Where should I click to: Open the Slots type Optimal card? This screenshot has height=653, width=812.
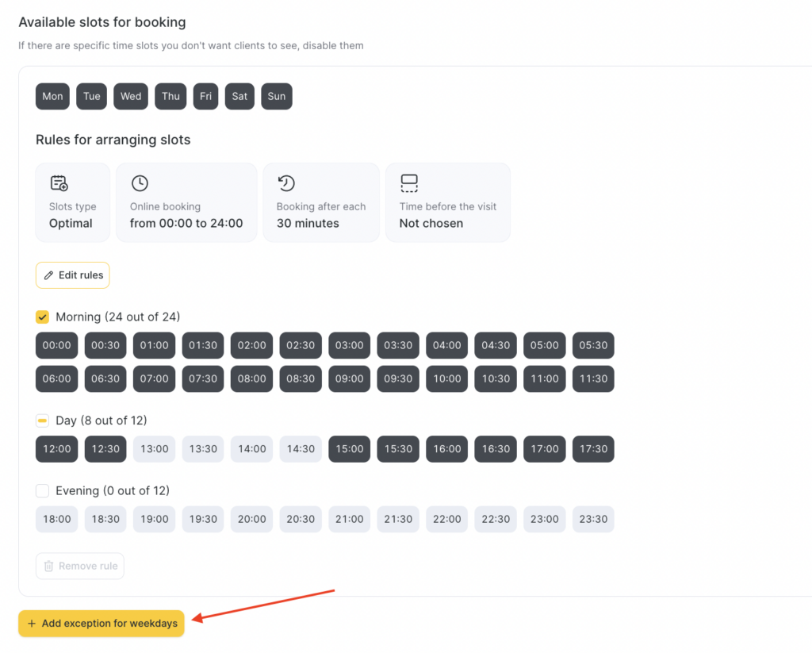[72, 203]
